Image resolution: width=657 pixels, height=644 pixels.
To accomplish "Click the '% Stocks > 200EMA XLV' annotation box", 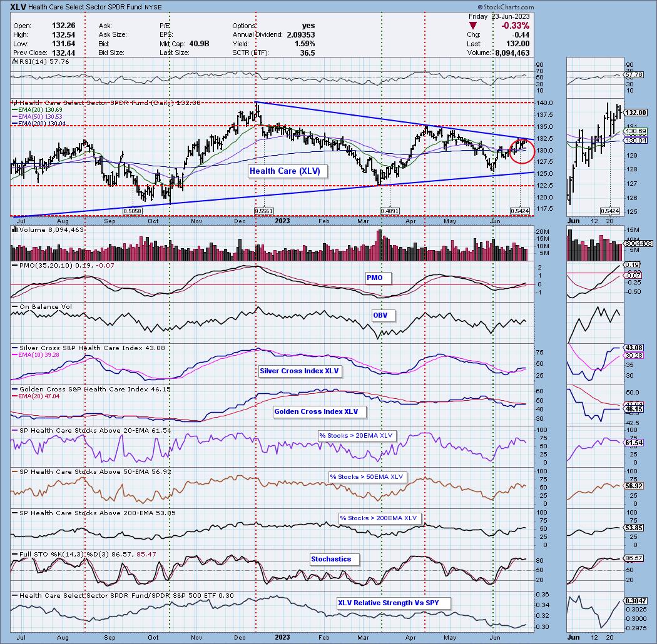I will [379, 518].
